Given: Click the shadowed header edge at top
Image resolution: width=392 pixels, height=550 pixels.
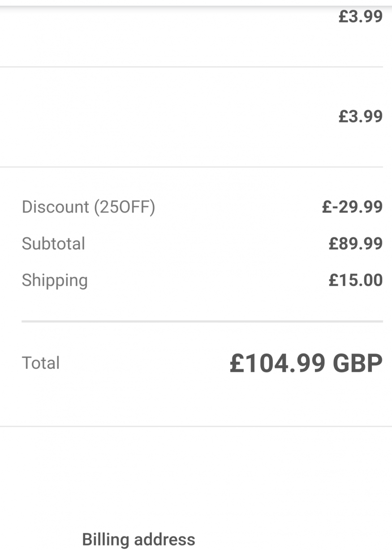Looking at the screenshot, I should click(x=196, y=4).
